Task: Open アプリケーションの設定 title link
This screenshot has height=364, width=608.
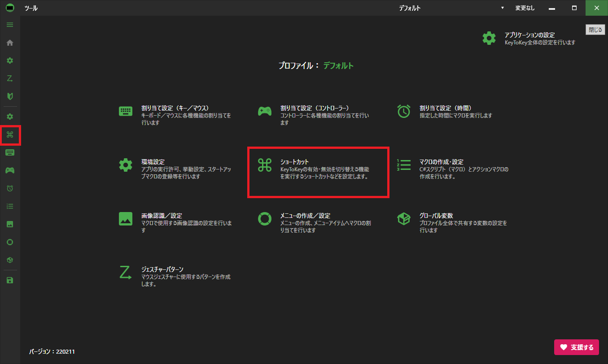Action: coord(529,35)
